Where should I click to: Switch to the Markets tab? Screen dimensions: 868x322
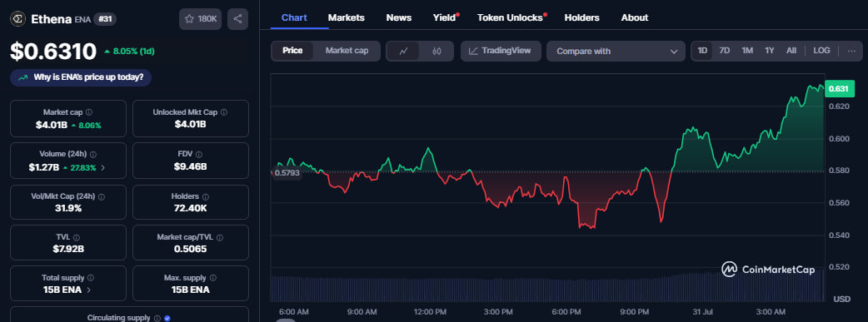346,17
